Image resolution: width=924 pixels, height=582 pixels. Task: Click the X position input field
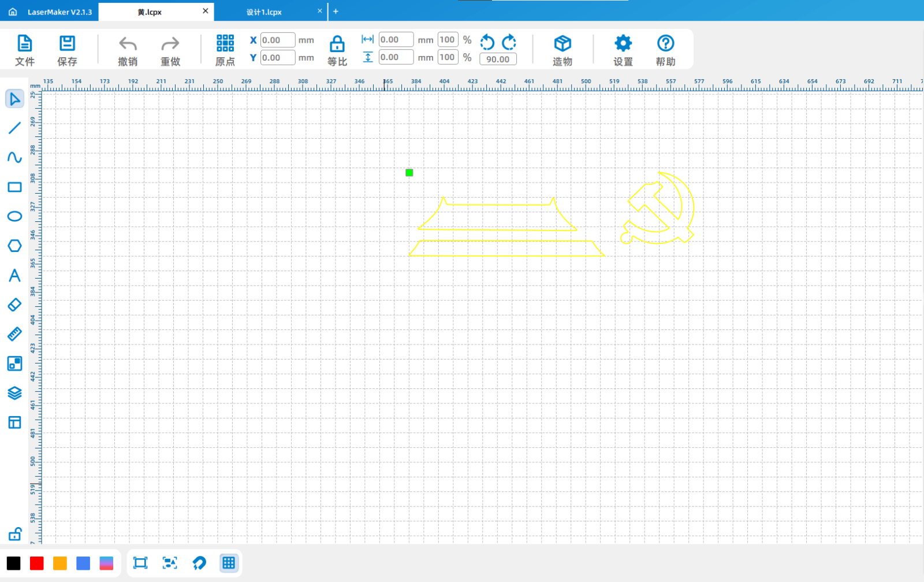coord(278,40)
